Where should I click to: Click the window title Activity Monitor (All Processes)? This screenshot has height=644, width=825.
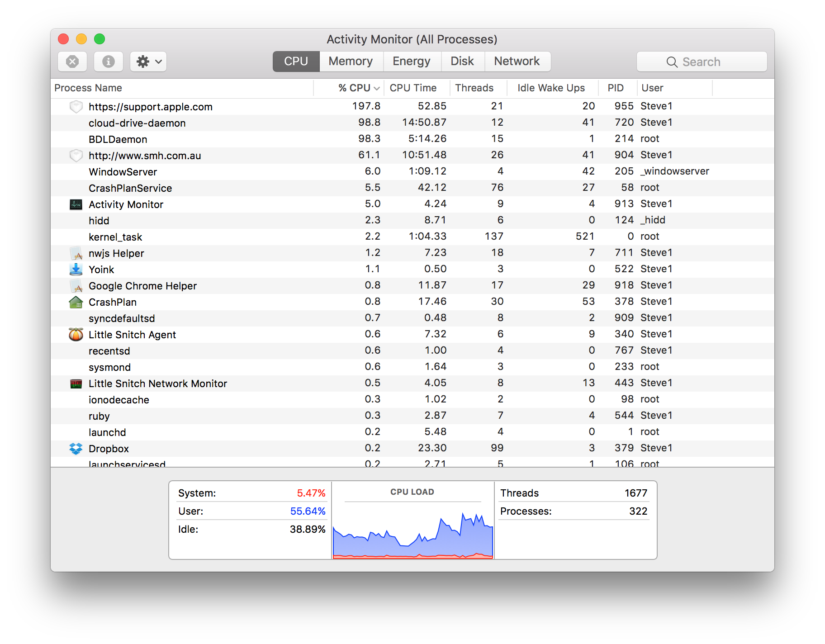click(x=412, y=39)
